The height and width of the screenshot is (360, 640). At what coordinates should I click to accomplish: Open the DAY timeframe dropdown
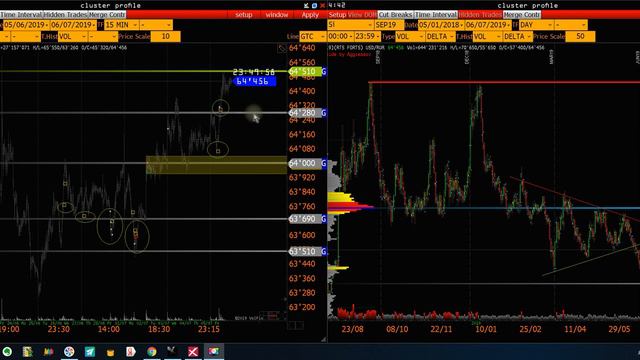536,25
